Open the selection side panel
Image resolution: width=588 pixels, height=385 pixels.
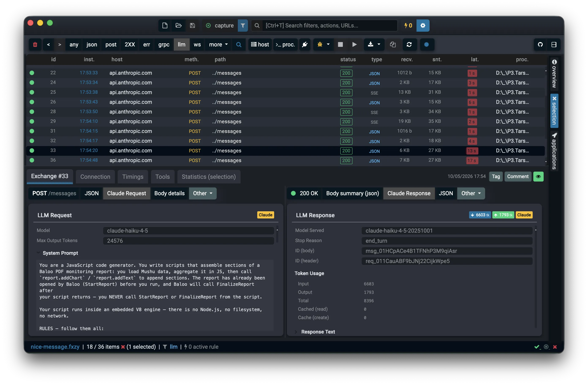coord(554,111)
